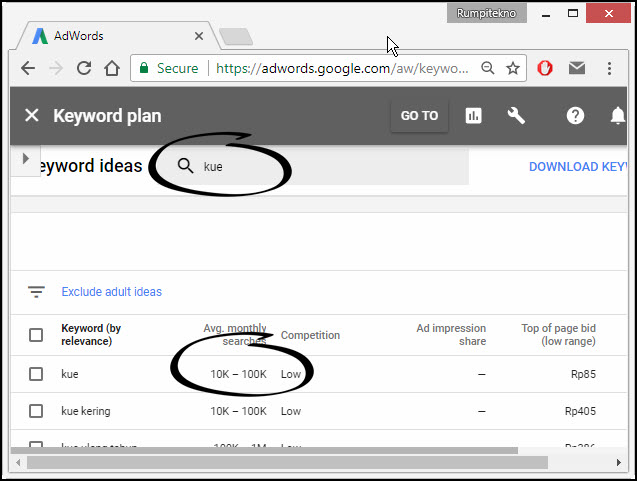Minimize the Chrome window
The width and height of the screenshot is (637, 481).
546,14
